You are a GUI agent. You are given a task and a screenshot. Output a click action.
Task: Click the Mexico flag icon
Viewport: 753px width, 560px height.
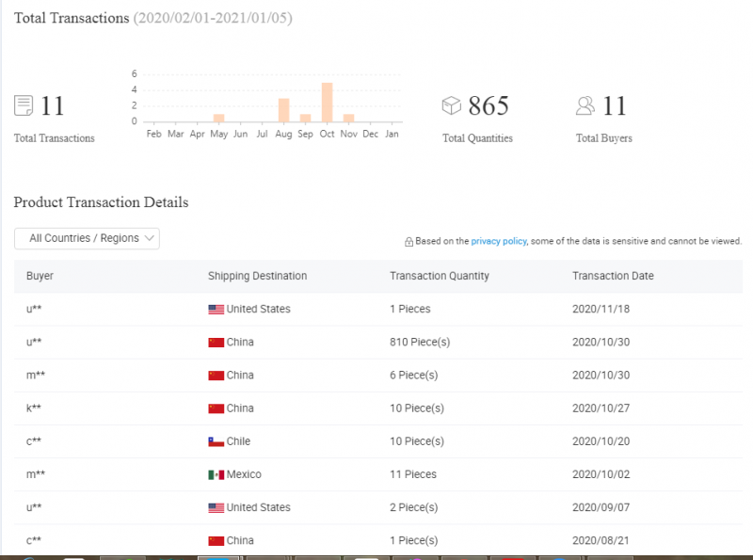216,474
